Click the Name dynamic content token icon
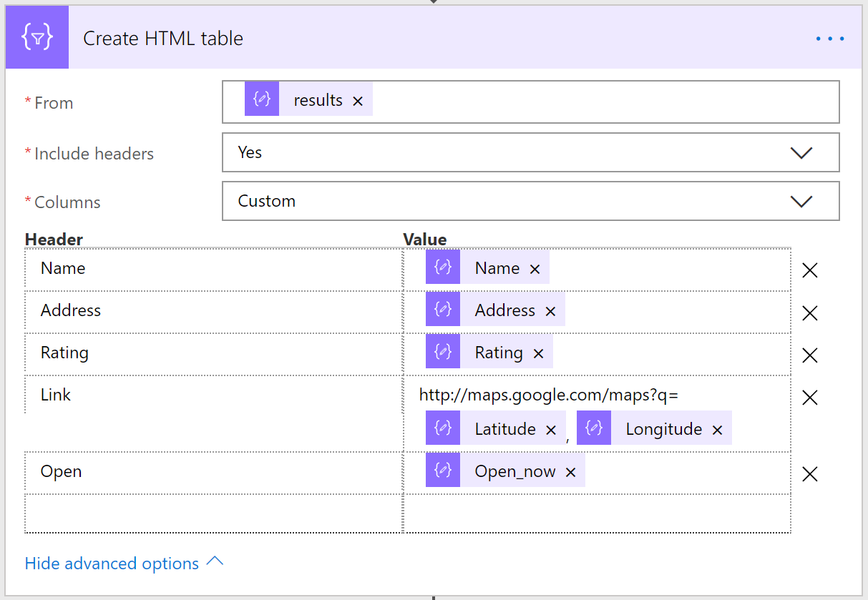868x600 pixels. click(443, 267)
